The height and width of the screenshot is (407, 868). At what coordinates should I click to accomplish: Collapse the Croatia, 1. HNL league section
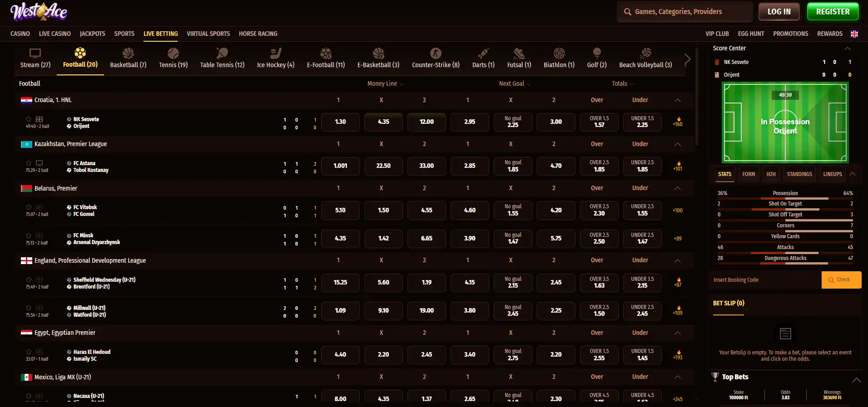[x=677, y=100]
